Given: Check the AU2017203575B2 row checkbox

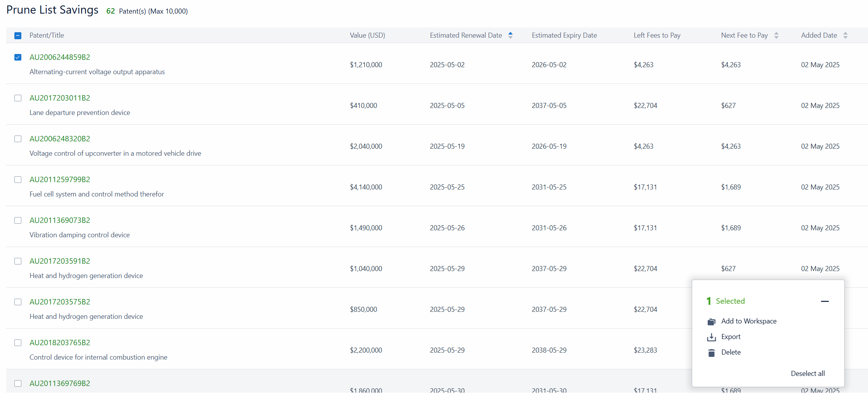Looking at the screenshot, I should point(18,302).
